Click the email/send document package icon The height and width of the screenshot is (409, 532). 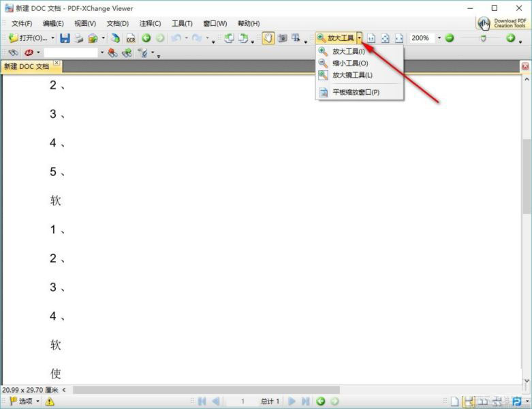tap(93, 38)
